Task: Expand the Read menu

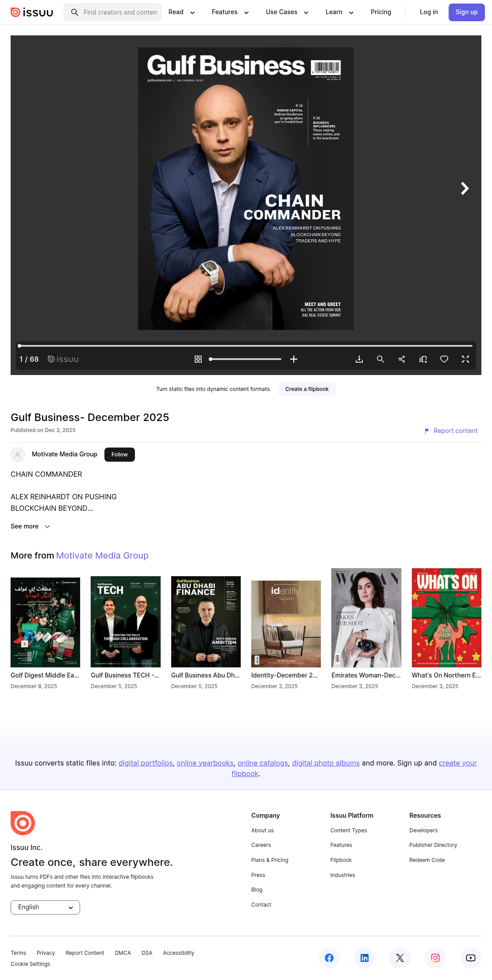Action: coord(181,12)
